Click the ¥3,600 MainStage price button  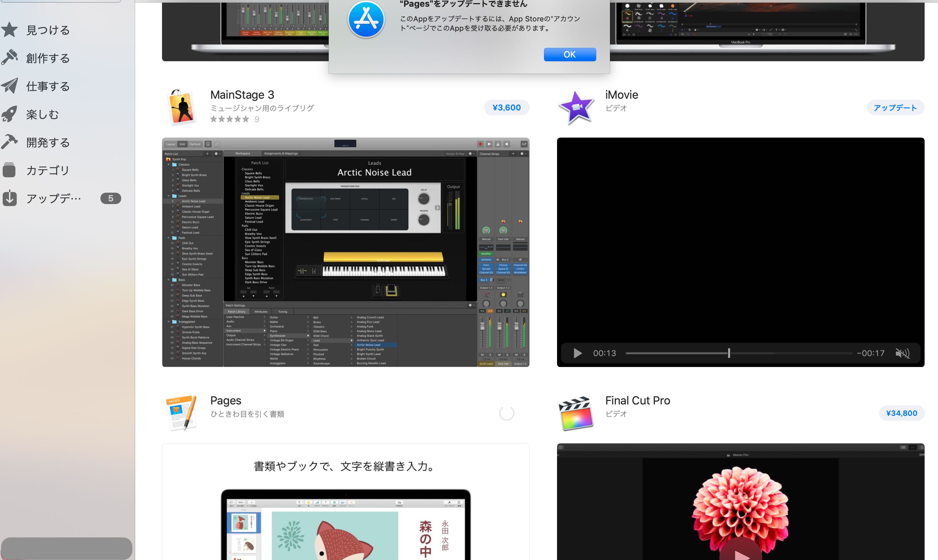(506, 107)
